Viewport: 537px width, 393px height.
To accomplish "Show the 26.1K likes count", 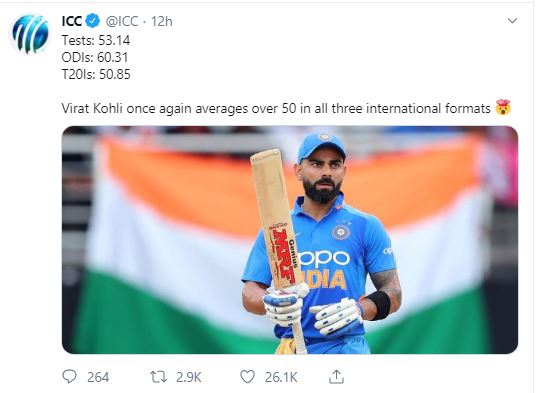I will [x=281, y=377].
